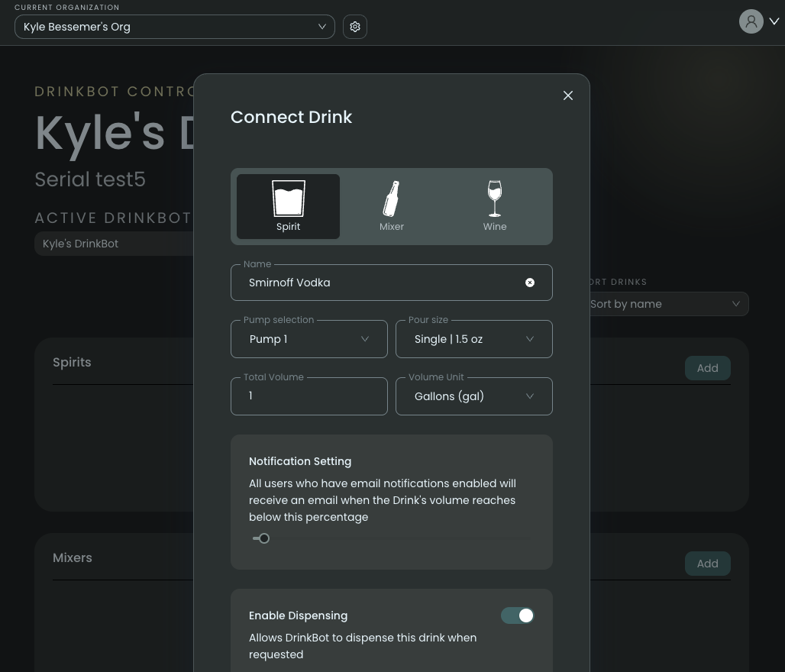
Task: Expand the chevron next to profile avatar
Action: [774, 22]
